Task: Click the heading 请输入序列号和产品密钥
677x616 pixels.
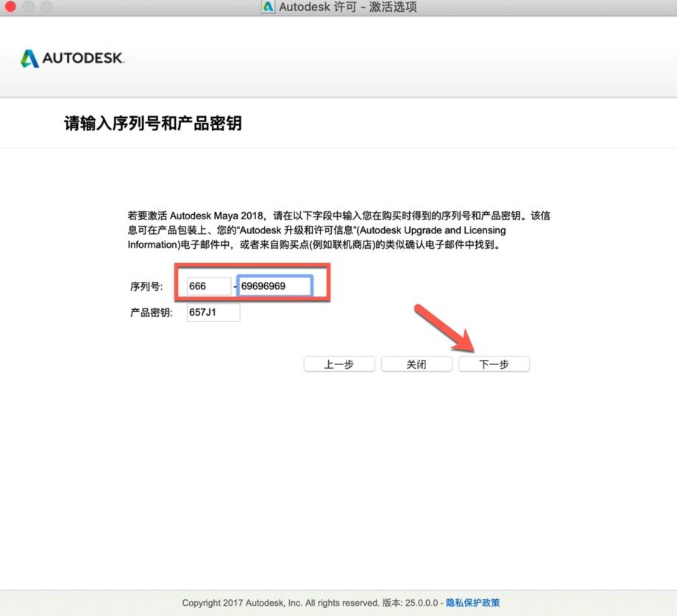Action: 153,124
